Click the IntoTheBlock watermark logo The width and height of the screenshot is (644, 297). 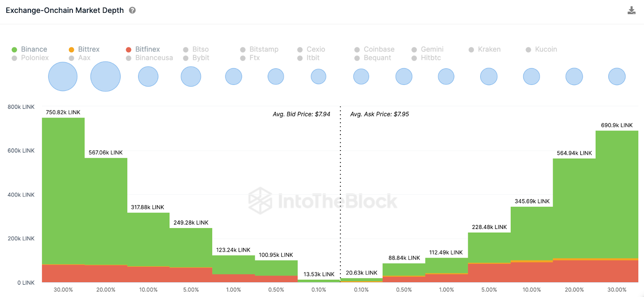[323, 201]
